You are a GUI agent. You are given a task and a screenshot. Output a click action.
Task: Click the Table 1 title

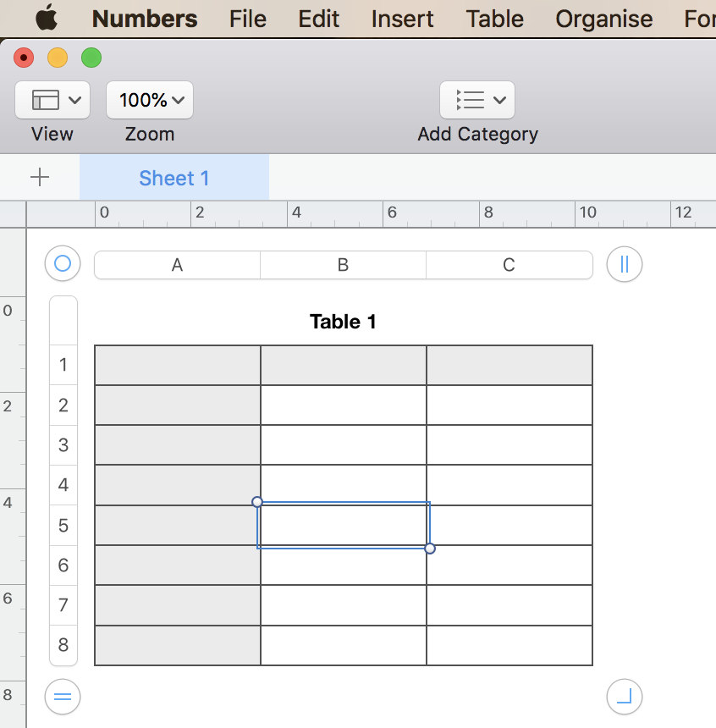[343, 322]
